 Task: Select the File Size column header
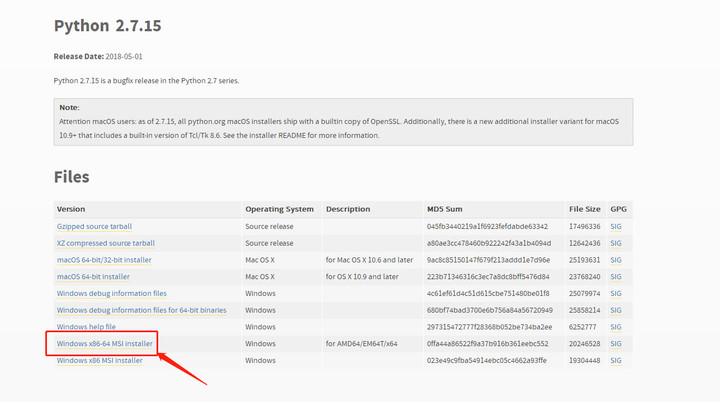(585, 209)
